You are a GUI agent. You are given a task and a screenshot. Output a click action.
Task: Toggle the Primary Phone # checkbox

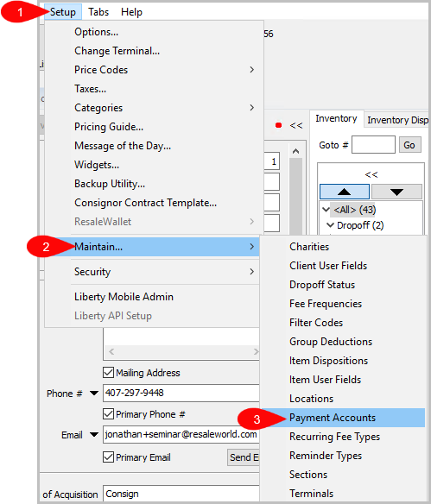[x=108, y=414]
